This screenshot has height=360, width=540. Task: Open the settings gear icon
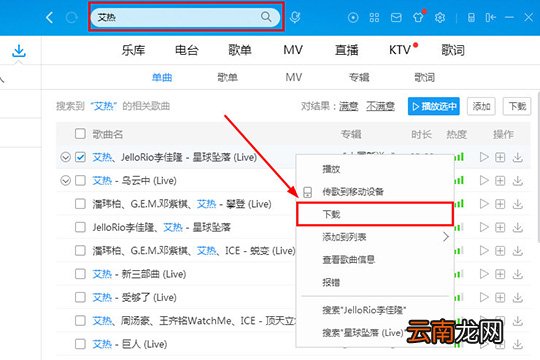440,17
